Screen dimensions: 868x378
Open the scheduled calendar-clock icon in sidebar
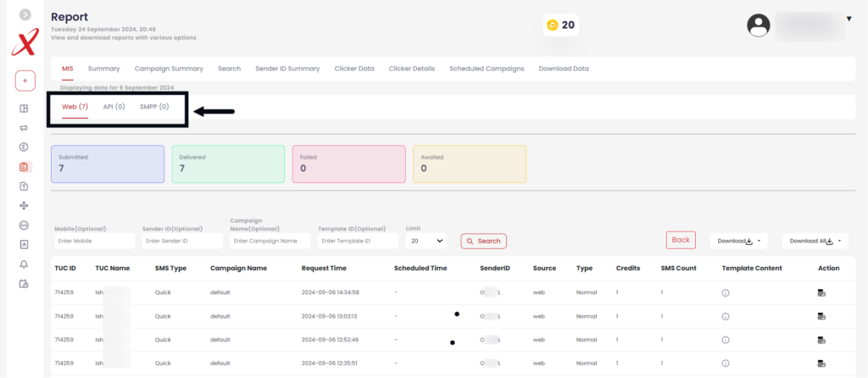pos(24,284)
